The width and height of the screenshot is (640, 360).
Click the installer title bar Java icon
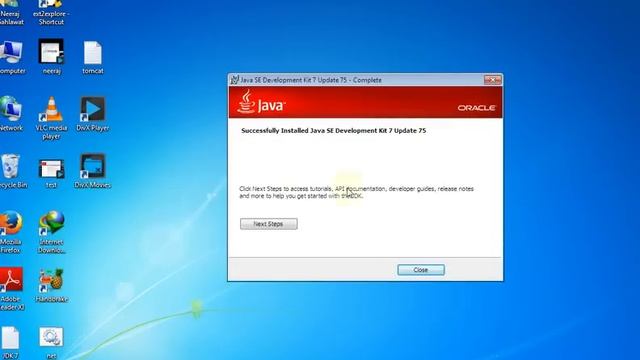(x=234, y=80)
